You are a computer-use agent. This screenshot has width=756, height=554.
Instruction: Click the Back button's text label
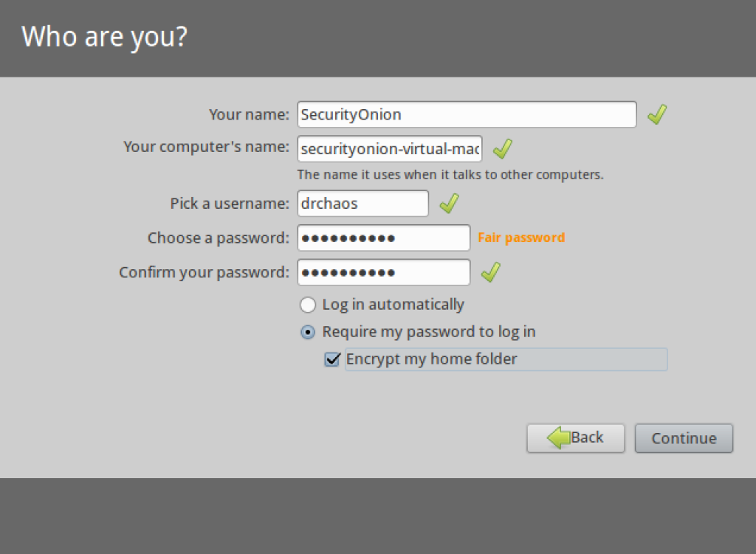[588, 437]
